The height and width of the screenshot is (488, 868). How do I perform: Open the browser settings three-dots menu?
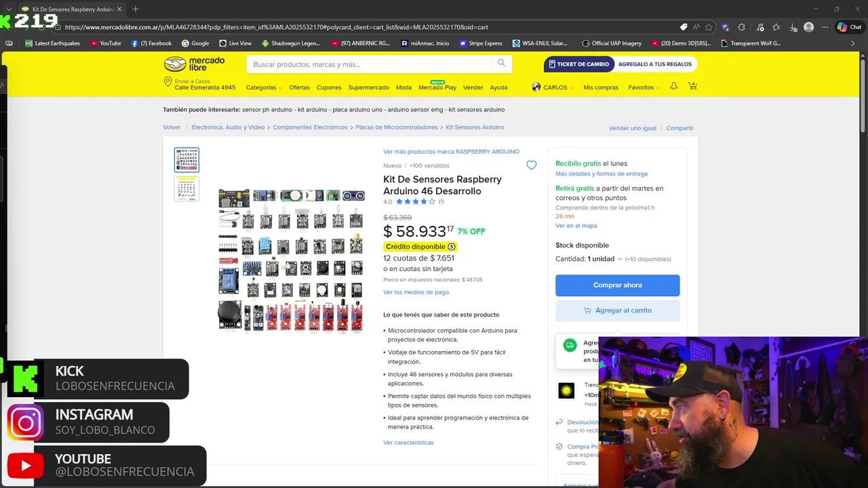(825, 27)
